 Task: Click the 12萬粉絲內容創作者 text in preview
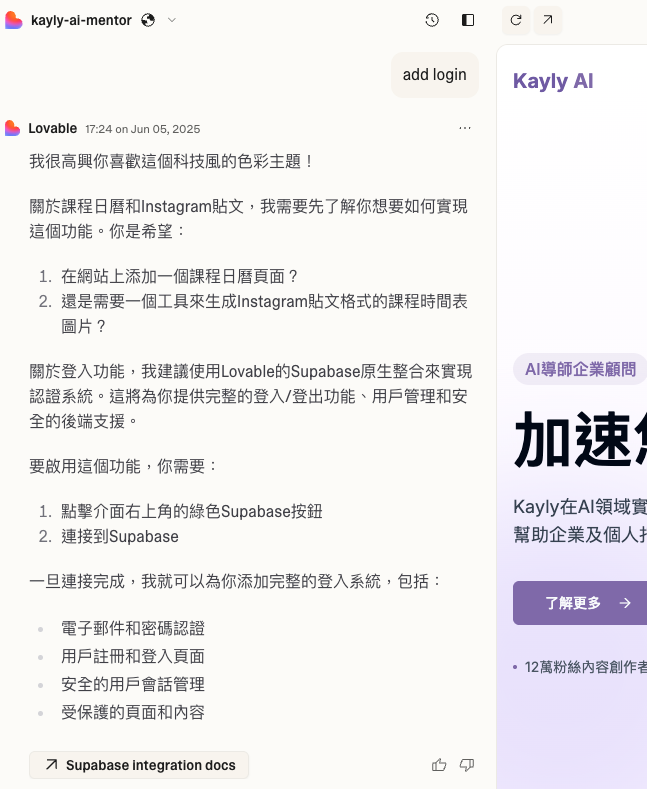click(585, 667)
